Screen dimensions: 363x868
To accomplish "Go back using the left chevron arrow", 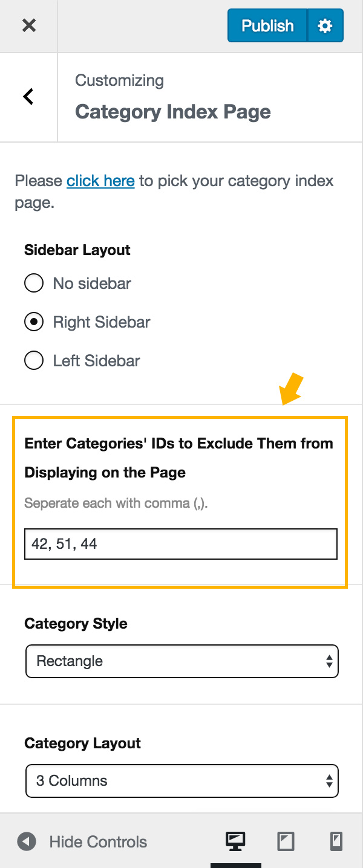I will tap(27, 97).
